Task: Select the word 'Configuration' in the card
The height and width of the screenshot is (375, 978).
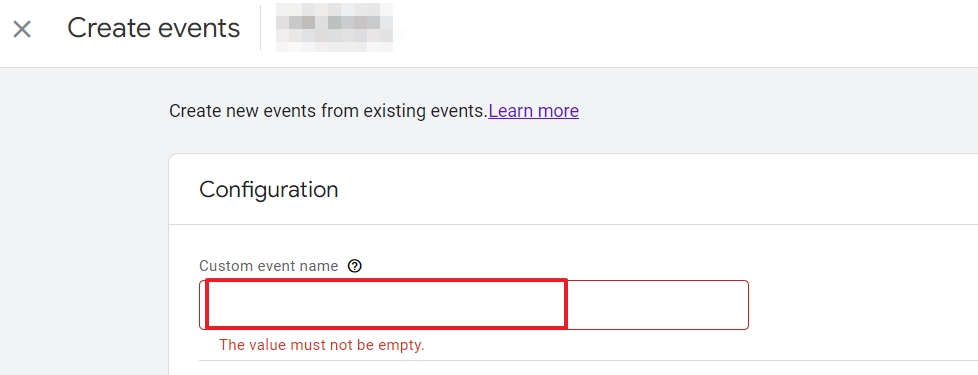Action: click(269, 190)
